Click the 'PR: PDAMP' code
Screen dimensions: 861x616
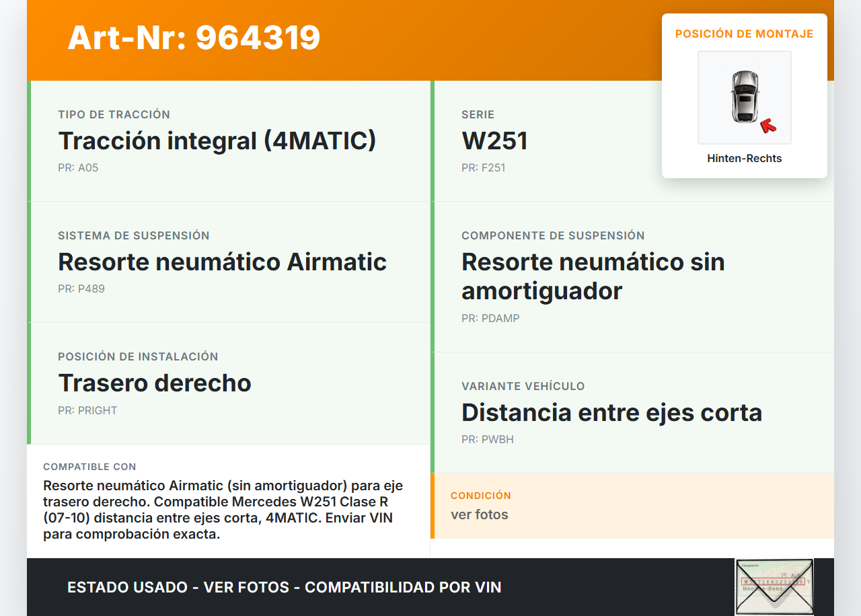pos(490,318)
